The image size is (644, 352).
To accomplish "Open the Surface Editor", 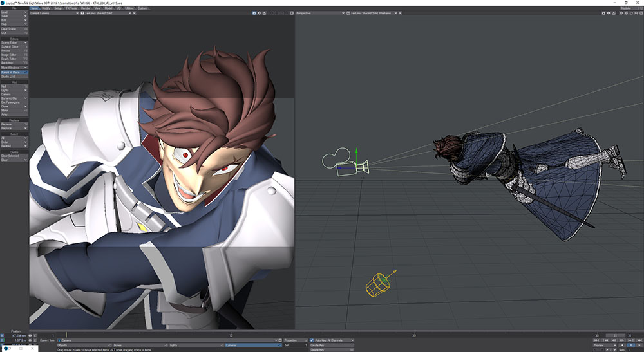I will (14, 47).
